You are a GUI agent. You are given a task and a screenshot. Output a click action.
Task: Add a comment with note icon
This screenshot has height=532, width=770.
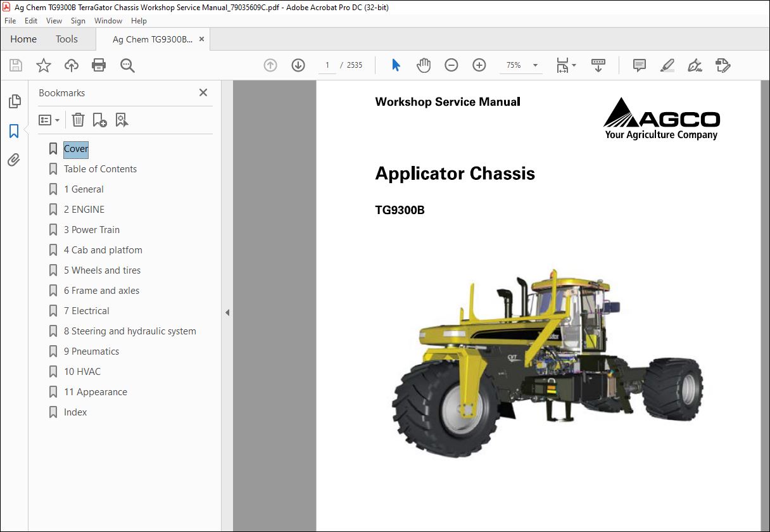pos(640,65)
